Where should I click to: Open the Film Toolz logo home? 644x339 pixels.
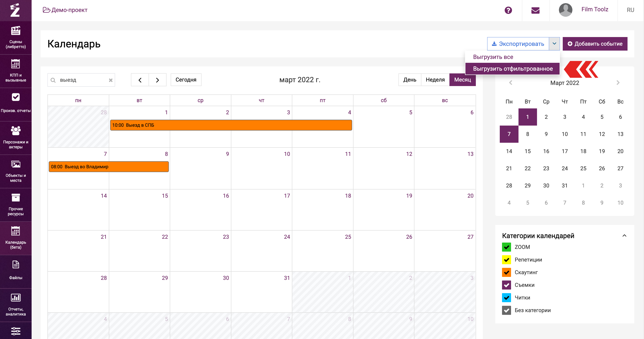[15, 10]
